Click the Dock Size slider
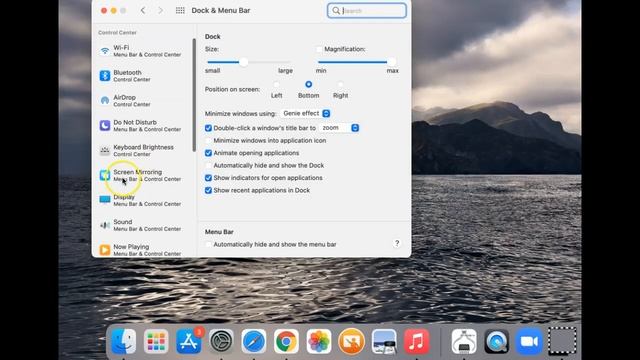 point(250,62)
